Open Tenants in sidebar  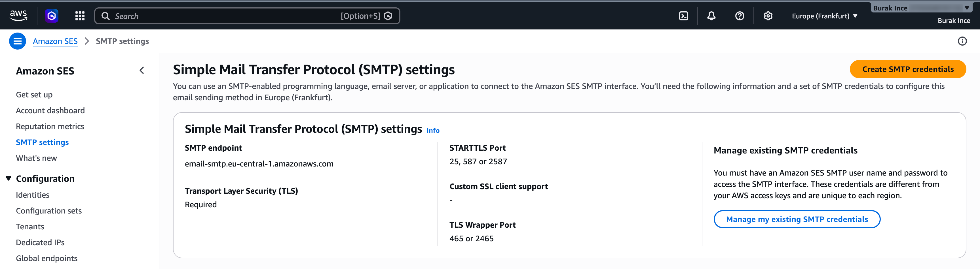[x=30, y=227]
